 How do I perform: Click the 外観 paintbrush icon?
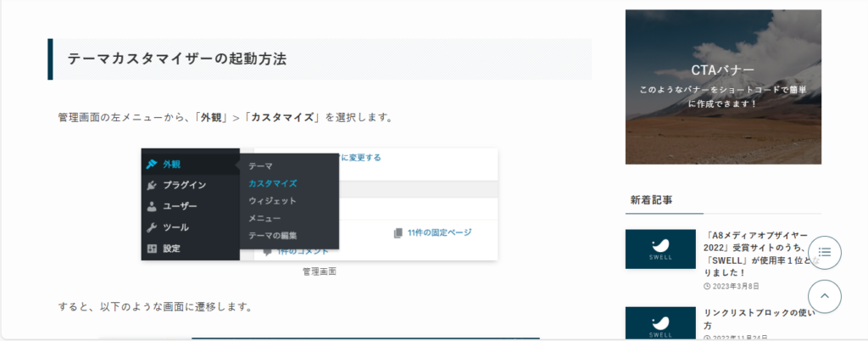tap(151, 165)
